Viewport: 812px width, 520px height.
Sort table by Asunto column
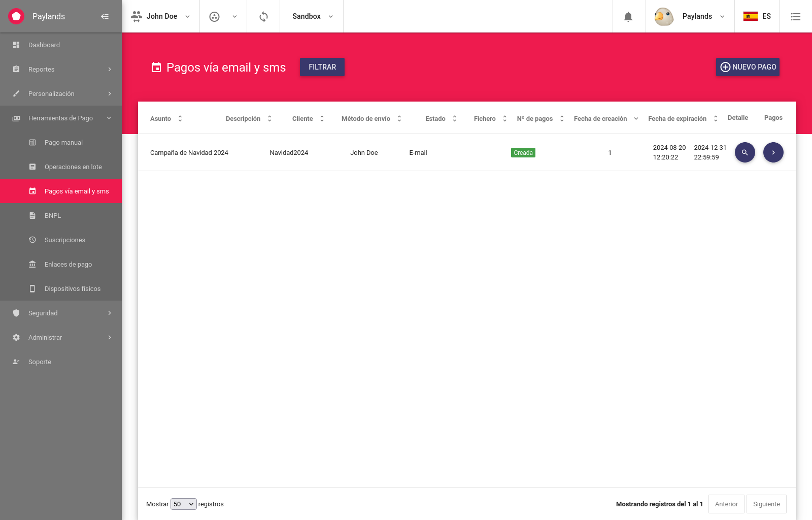pos(166,118)
